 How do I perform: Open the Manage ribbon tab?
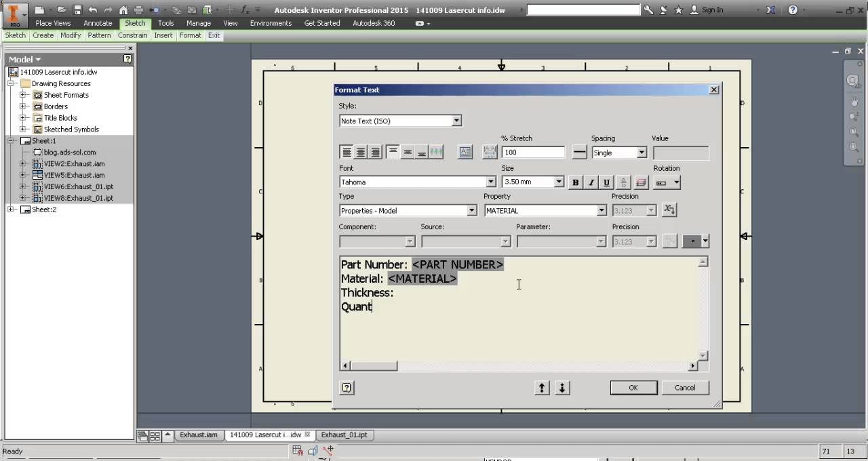point(199,23)
